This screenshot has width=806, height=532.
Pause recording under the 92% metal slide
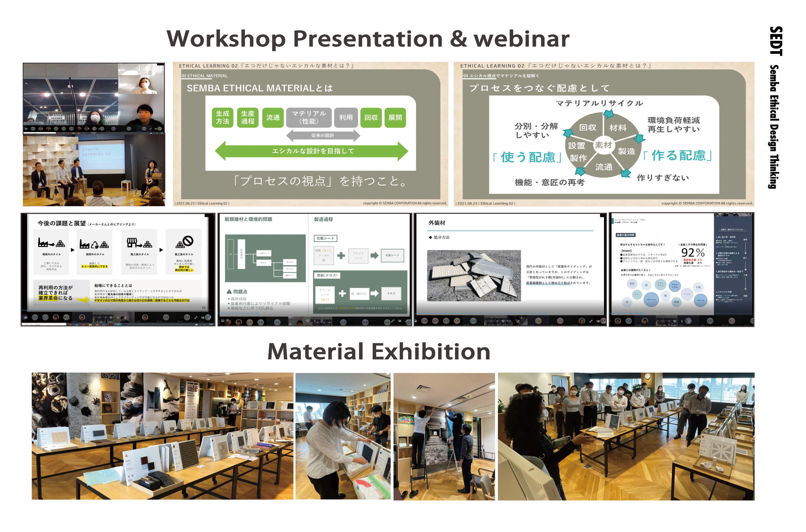682,321
